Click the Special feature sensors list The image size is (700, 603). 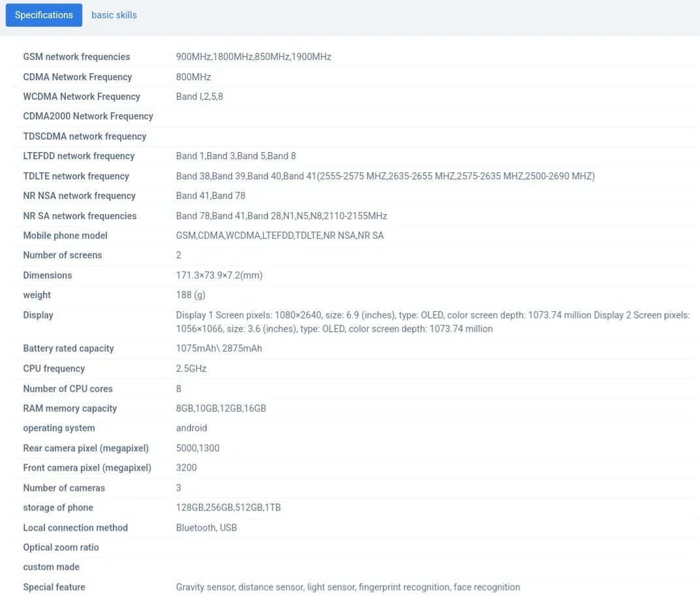[x=348, y=587]
